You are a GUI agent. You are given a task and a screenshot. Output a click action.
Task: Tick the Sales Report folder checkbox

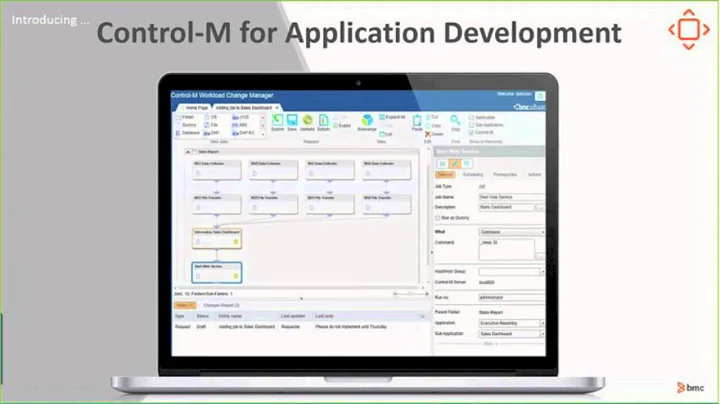click(x=194, y=152)
